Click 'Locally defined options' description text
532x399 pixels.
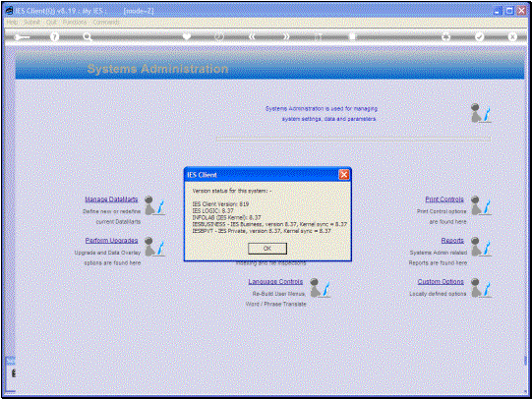point(438,294)
